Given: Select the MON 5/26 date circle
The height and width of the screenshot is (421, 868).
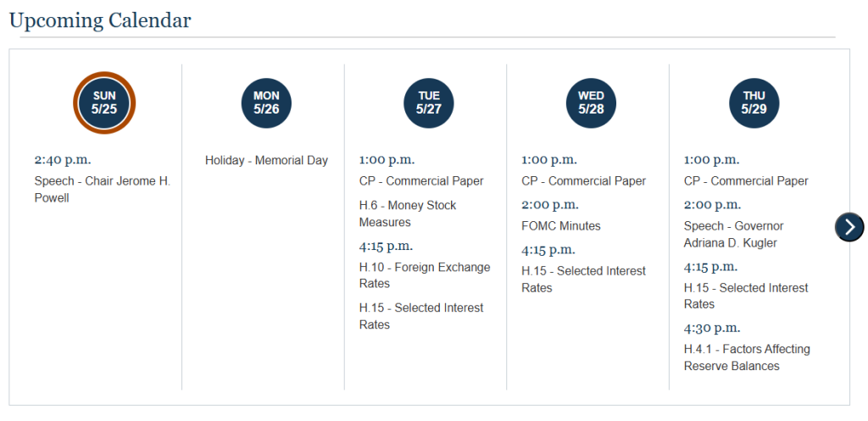Looking at the screenshot, I should 266,102.
